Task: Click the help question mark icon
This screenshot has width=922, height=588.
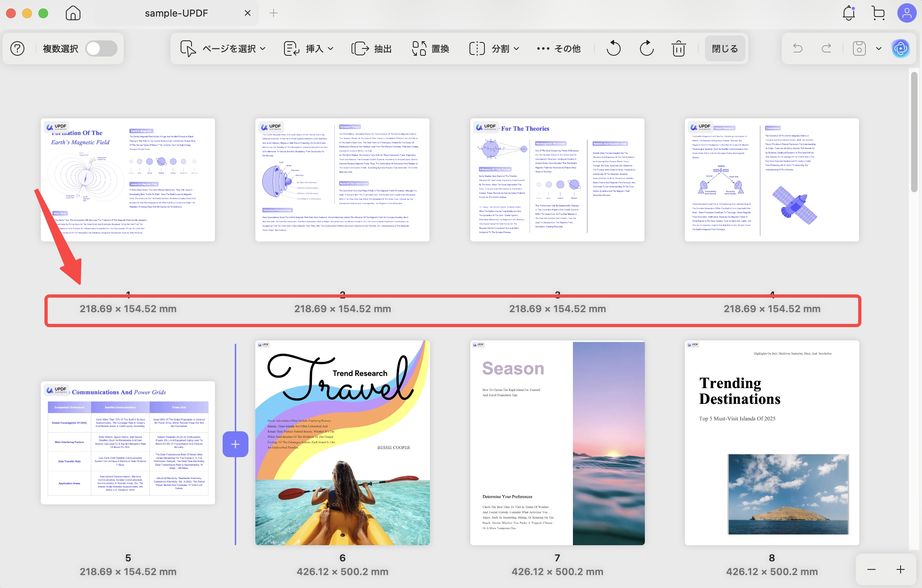Action: coord(17,49)
